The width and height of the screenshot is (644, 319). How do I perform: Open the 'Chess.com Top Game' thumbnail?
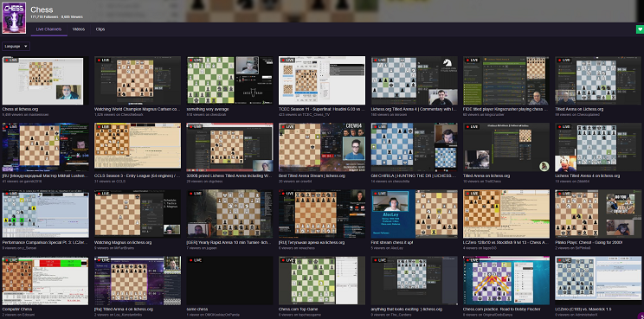(322, 281)
